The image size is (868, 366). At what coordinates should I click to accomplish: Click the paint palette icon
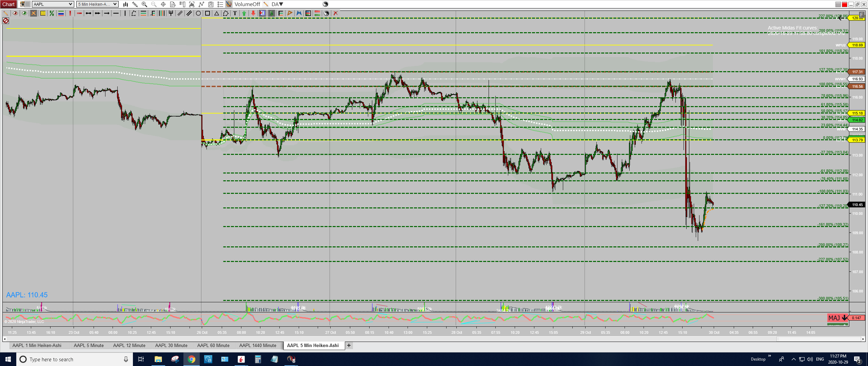[x=229, y=4]
